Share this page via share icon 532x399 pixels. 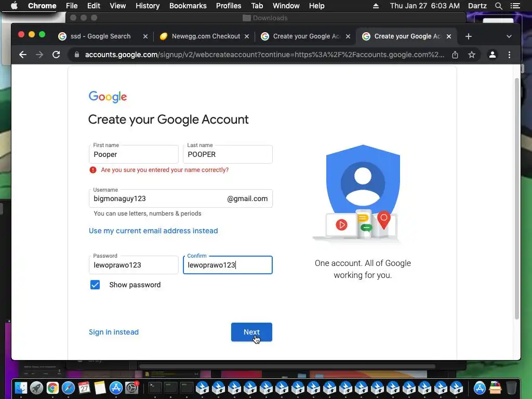(455, 55)
